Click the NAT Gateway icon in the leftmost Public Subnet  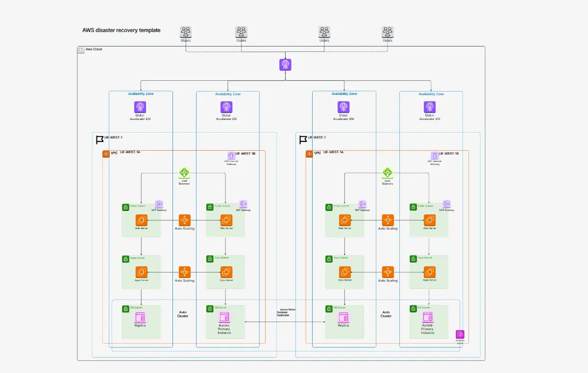158,205
